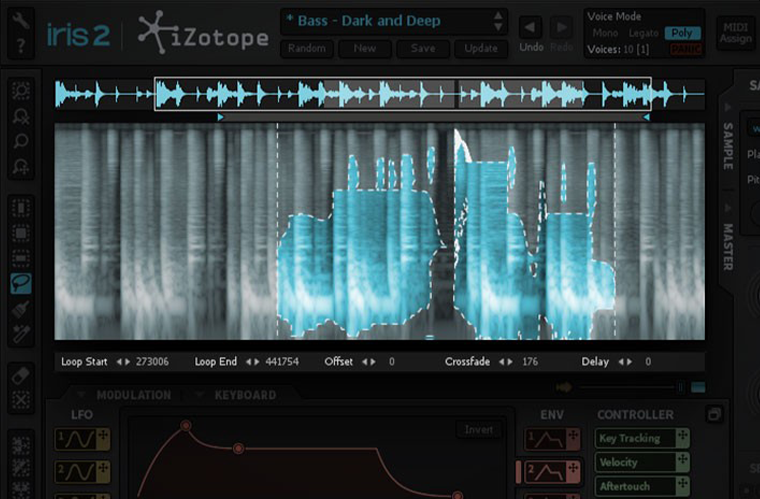
Task: Set voice mode to Mono
Action: coord(605,33)
